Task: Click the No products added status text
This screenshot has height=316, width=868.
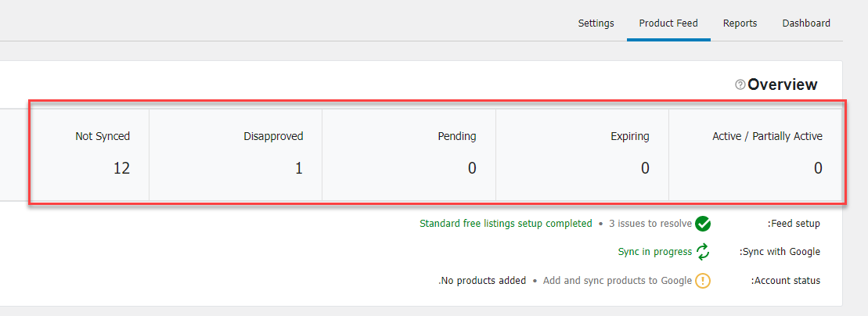Action: [482, 281]
